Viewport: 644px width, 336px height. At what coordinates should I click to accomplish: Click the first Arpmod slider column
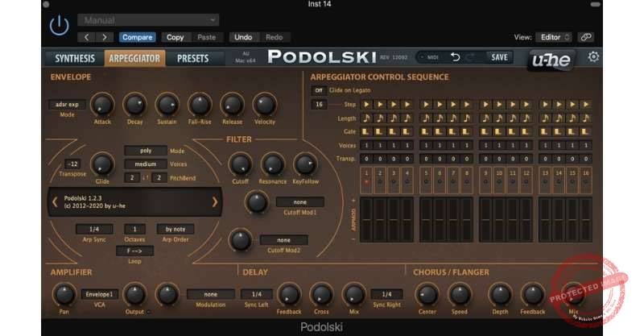[366, 219]
